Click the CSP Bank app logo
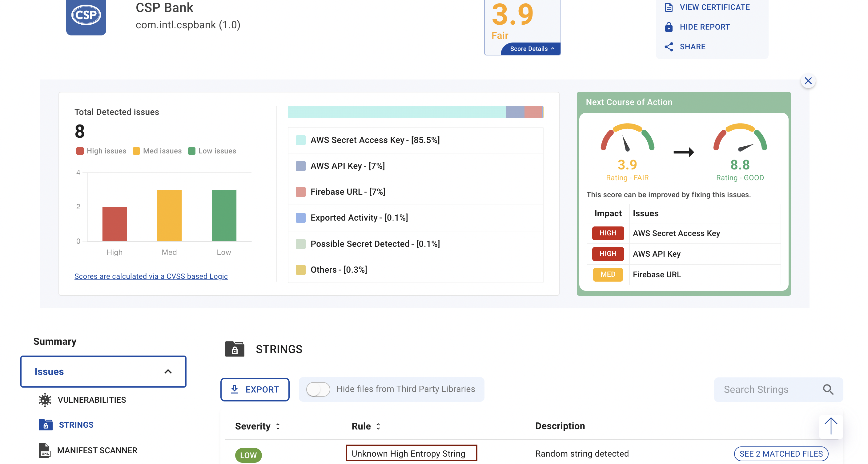Screen dimensions: 868x464 pyautogui.click(x=86, y=15)
